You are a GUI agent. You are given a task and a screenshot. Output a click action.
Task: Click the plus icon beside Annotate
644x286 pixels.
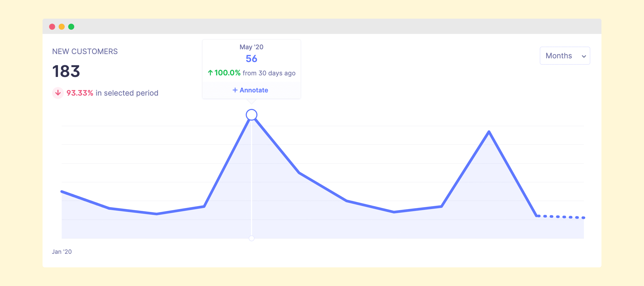click(x=235, y=90)
